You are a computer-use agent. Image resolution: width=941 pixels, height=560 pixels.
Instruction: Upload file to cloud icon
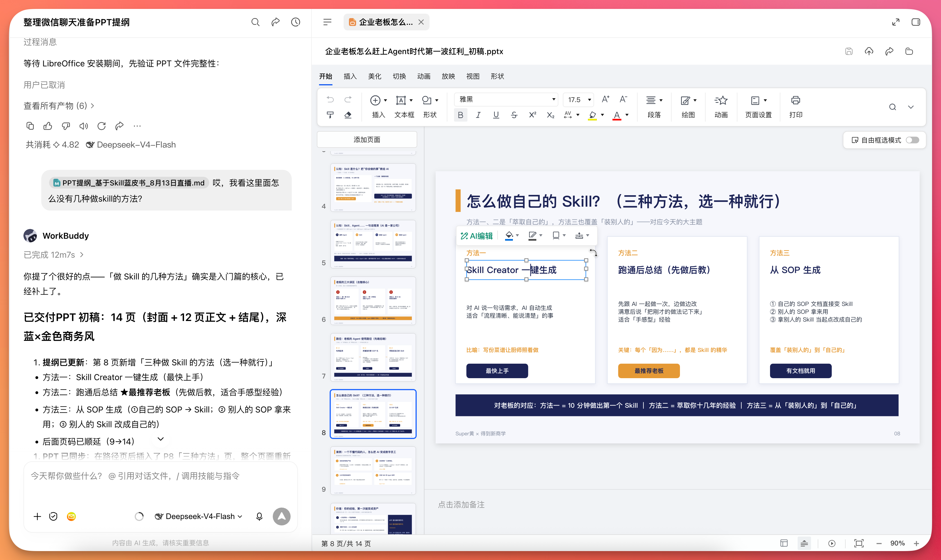point(869,51)
